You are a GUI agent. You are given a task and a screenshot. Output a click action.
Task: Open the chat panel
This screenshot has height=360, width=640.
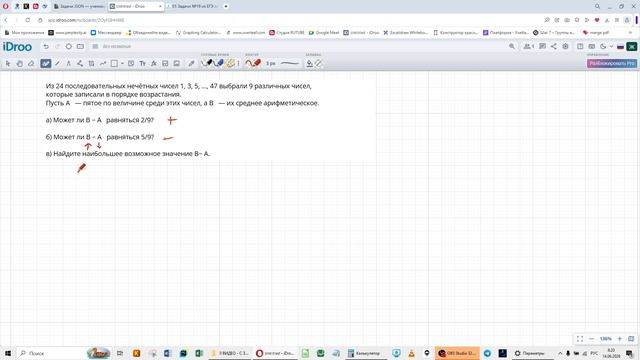coord(542,47)
